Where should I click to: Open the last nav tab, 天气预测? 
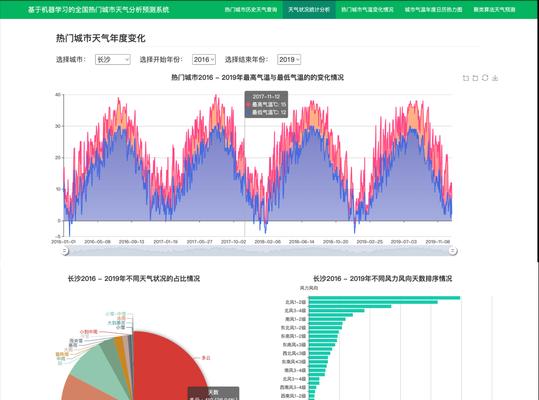click(494, 9)
